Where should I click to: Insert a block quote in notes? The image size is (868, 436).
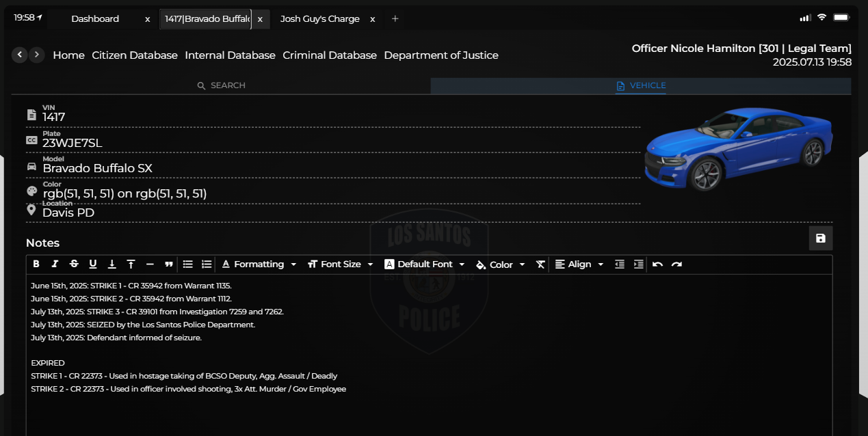(x=168, y=264)
